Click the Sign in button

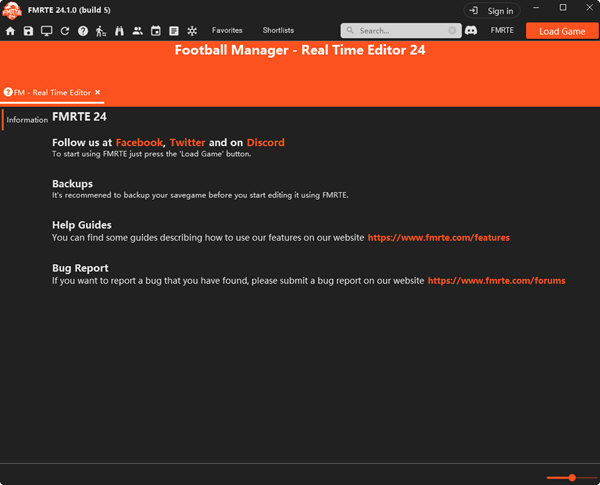(491, 10)
